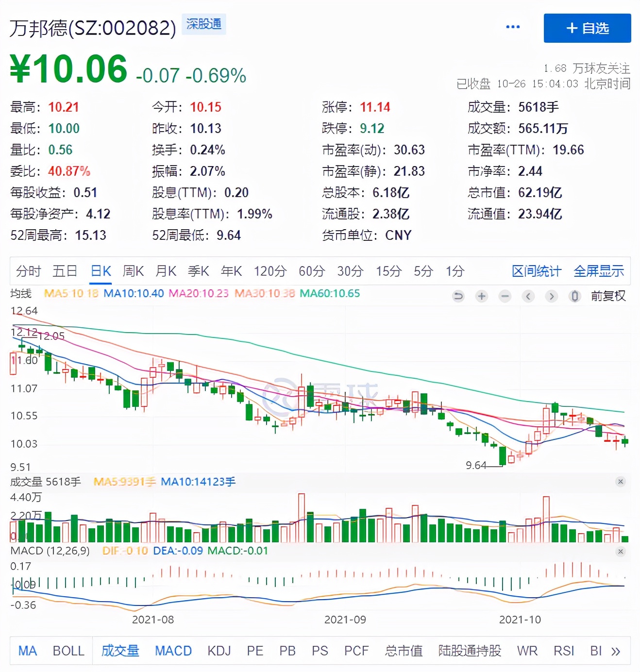Click the 9.64 low price marker
Screen dimensions: 640x672
[x=476, y=465]
